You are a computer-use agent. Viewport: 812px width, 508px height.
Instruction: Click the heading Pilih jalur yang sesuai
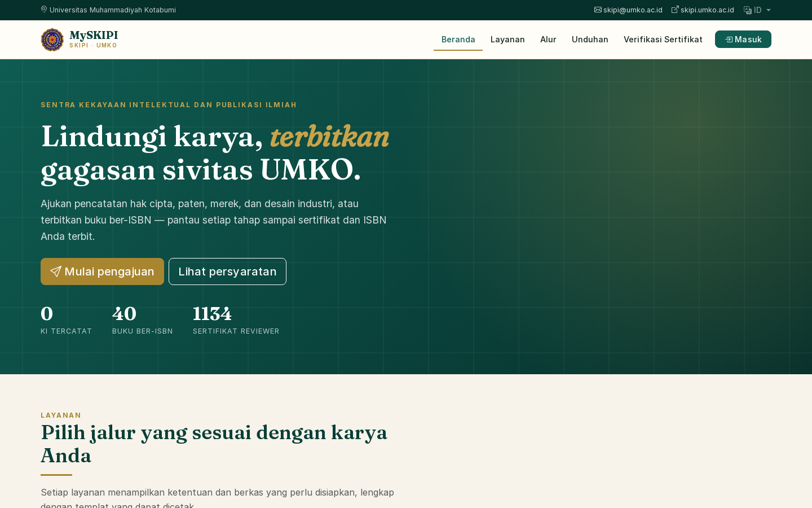(214, 444)
